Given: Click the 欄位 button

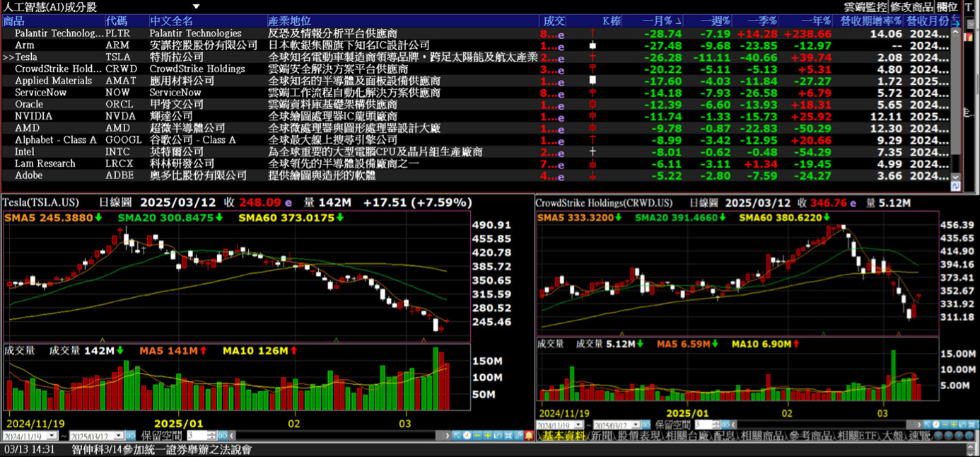Looking at the screenshot, I should tap(947, 7).
